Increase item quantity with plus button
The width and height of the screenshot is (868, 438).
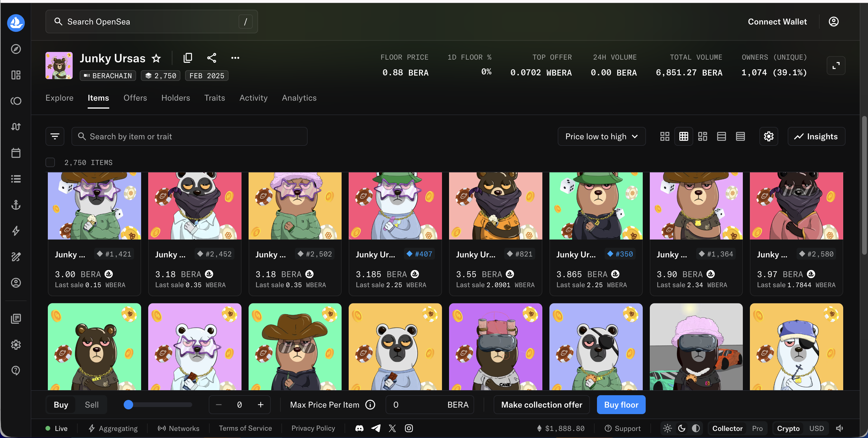coord(260,405)
